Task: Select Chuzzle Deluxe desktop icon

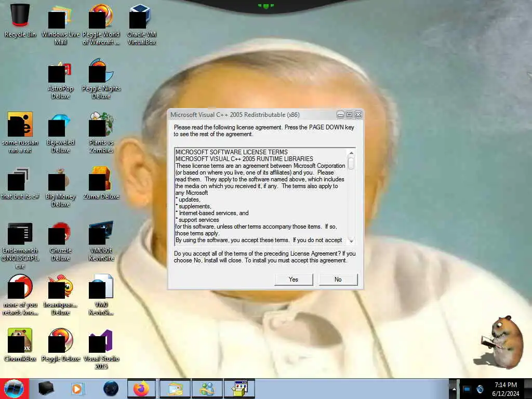Action: [60, 241]
